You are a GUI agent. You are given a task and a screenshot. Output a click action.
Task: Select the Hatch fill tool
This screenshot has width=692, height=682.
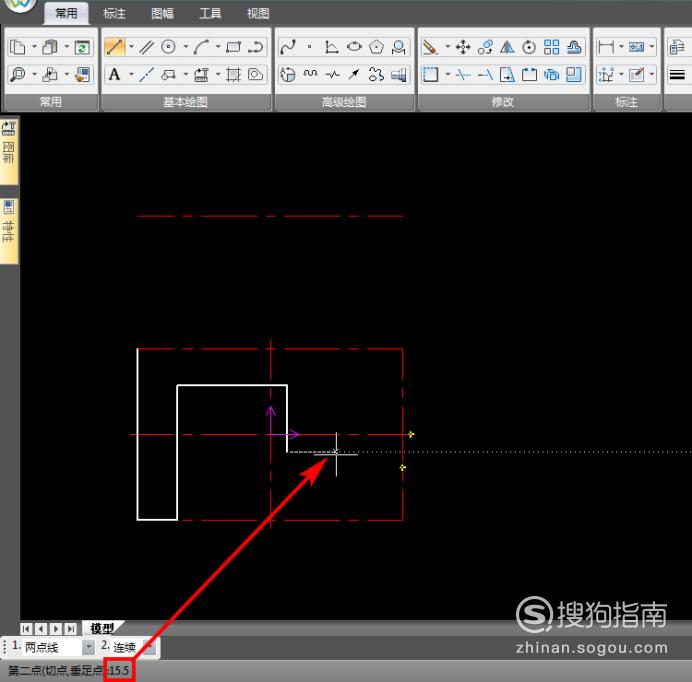(233, 74)
